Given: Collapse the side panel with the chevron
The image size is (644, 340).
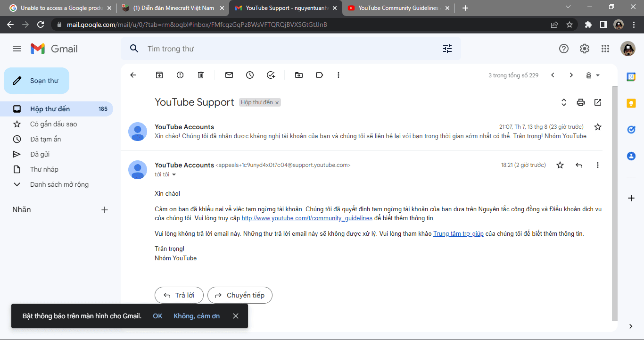Looking at the screenshot, I should (x=631, y=326).
